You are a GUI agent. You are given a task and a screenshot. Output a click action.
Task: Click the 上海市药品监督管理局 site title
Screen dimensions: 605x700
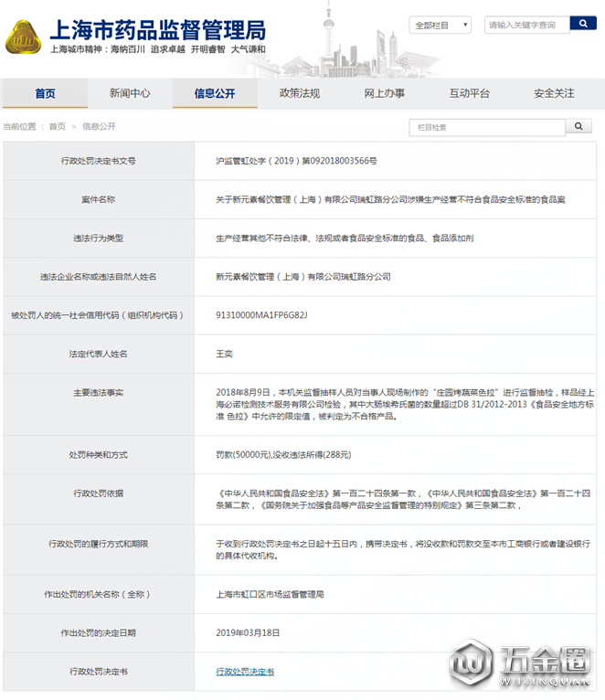pyautogui.click(x=157, y=30)
